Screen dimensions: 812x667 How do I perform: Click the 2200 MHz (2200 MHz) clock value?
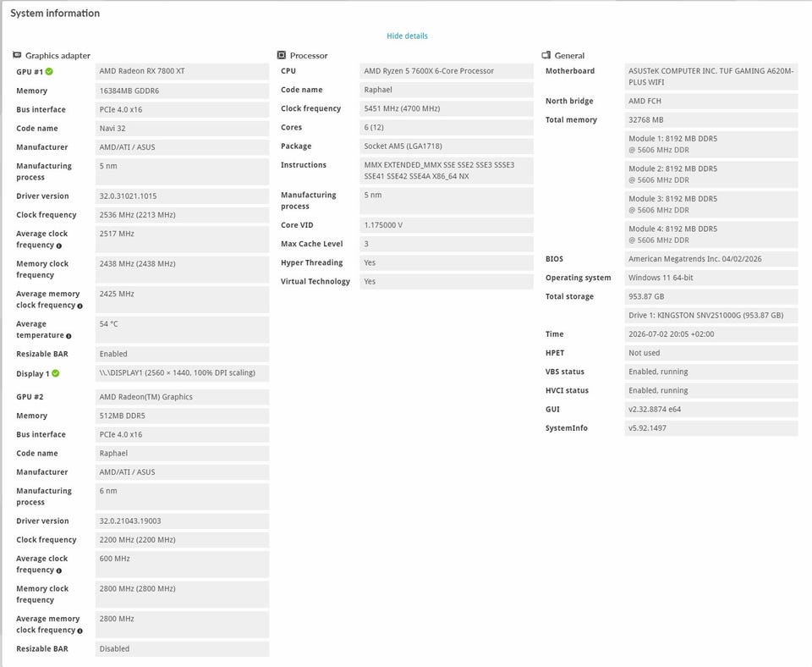[183, 539]
